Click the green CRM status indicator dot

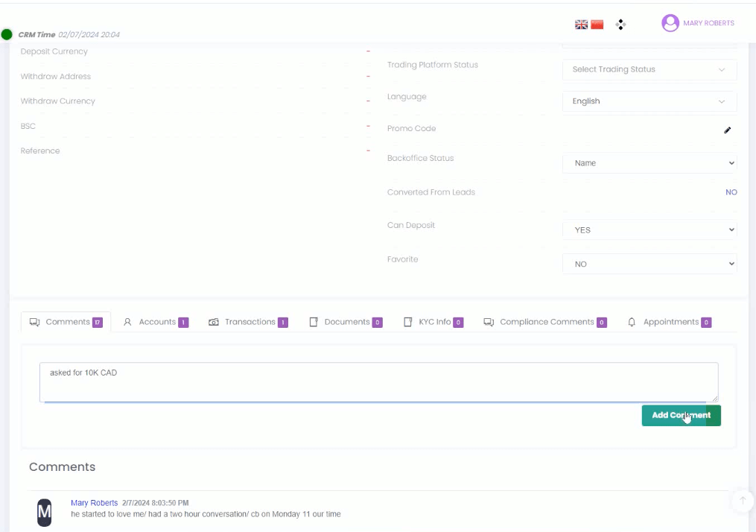(x=7, y=34)
